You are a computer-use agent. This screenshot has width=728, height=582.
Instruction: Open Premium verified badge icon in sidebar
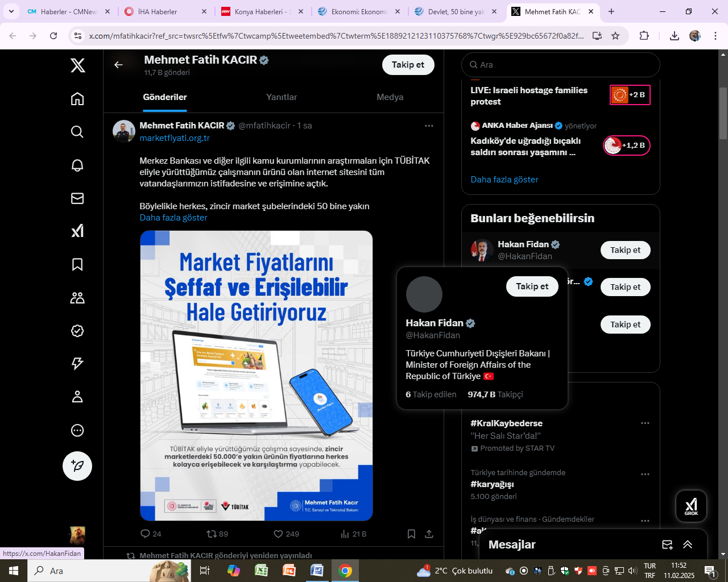point(77,331)
